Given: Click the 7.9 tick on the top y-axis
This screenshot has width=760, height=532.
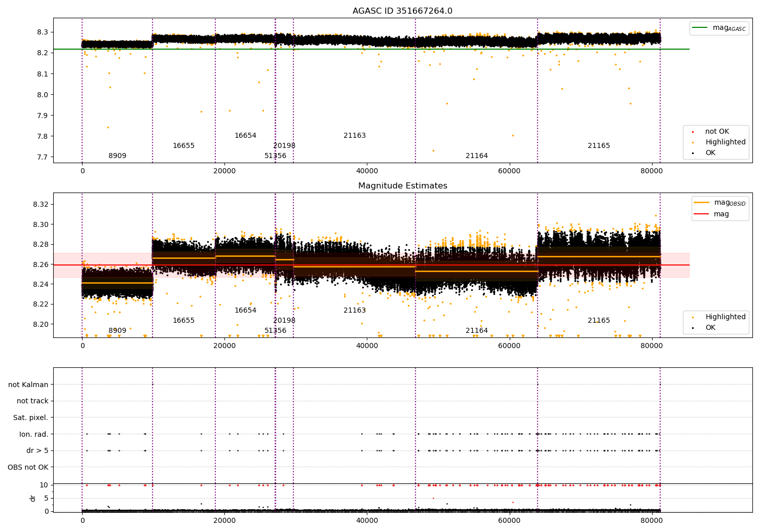Looking at the screenshot, I should [x=43, y=116].
